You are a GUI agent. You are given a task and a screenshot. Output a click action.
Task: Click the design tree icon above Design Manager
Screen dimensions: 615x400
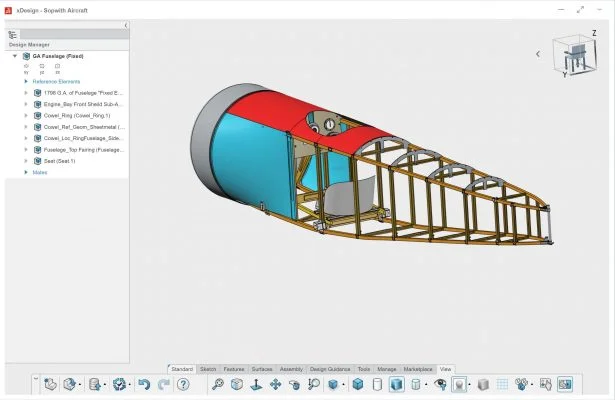pyautogui.click(x=13, y=34)
